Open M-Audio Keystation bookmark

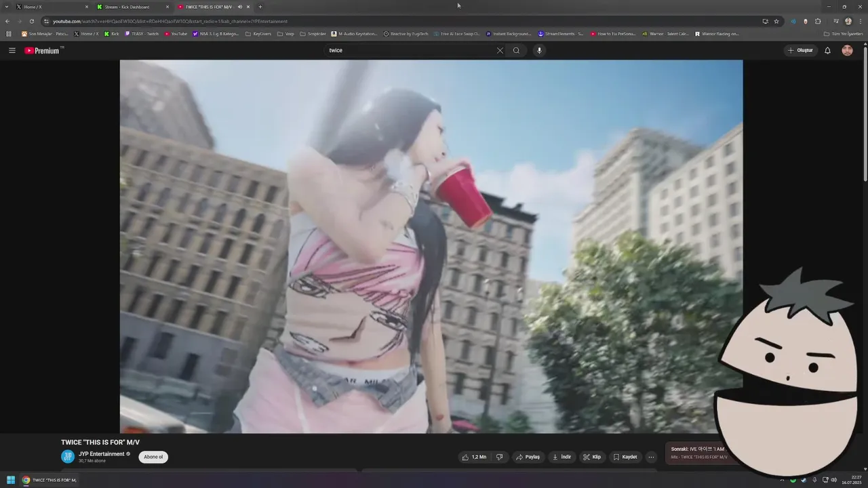click(x=355, y=33)
